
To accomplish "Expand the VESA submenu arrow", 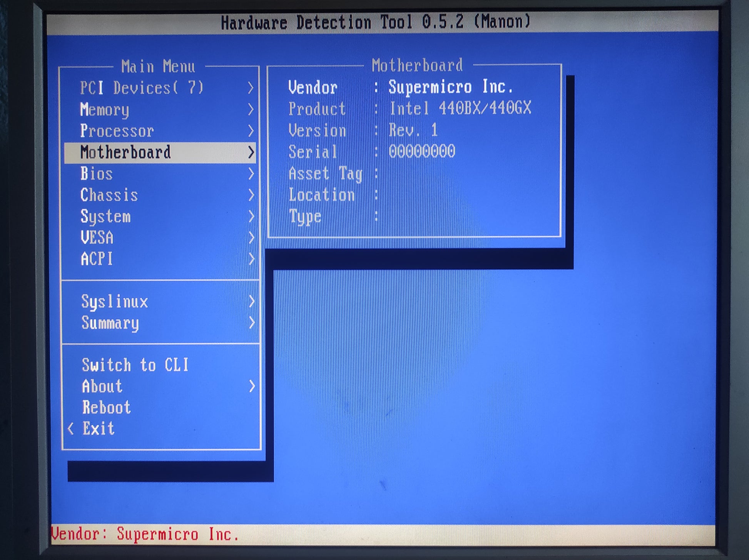I will (251, 238).
